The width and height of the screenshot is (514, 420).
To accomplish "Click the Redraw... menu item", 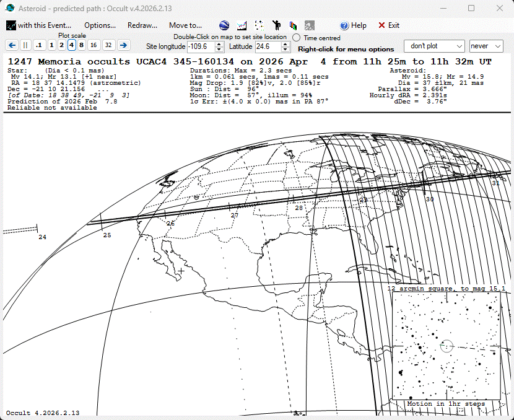I will [142, 25].
